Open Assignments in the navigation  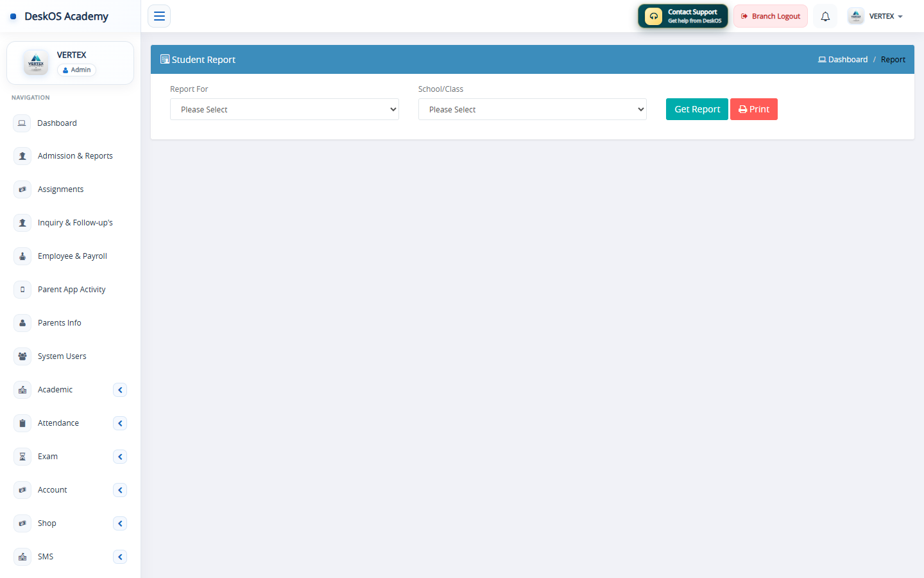(60, 189)
